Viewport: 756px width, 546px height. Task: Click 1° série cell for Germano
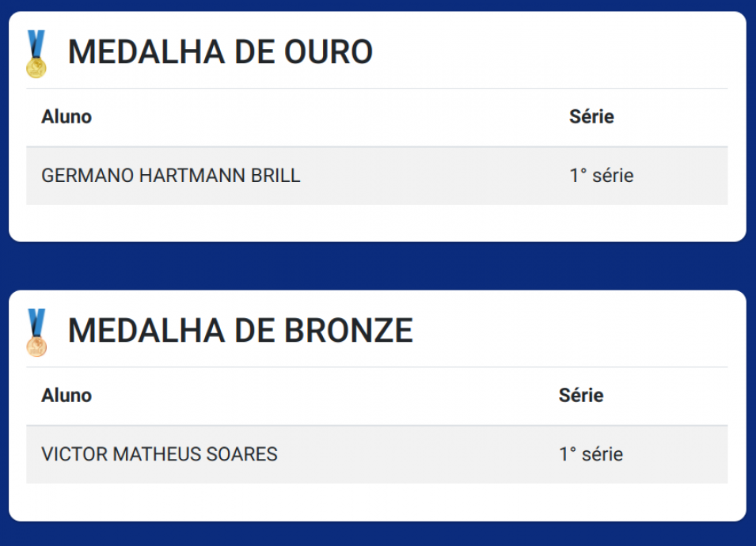click(x=601, y=176)
